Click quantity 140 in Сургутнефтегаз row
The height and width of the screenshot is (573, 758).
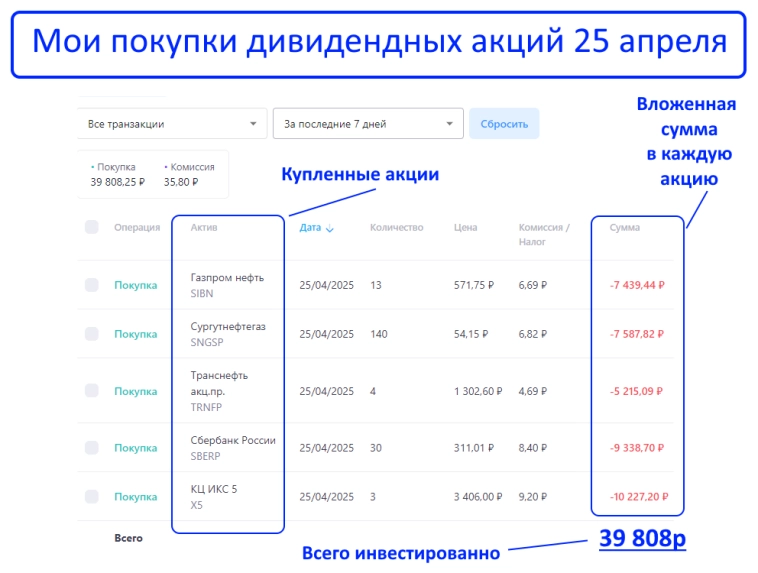[x=379, y=334]
